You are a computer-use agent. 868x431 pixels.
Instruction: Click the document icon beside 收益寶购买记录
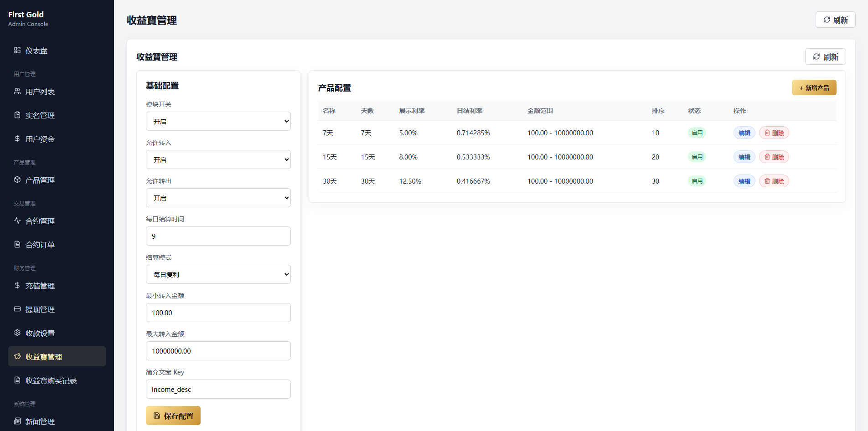[x=17, y=380]
